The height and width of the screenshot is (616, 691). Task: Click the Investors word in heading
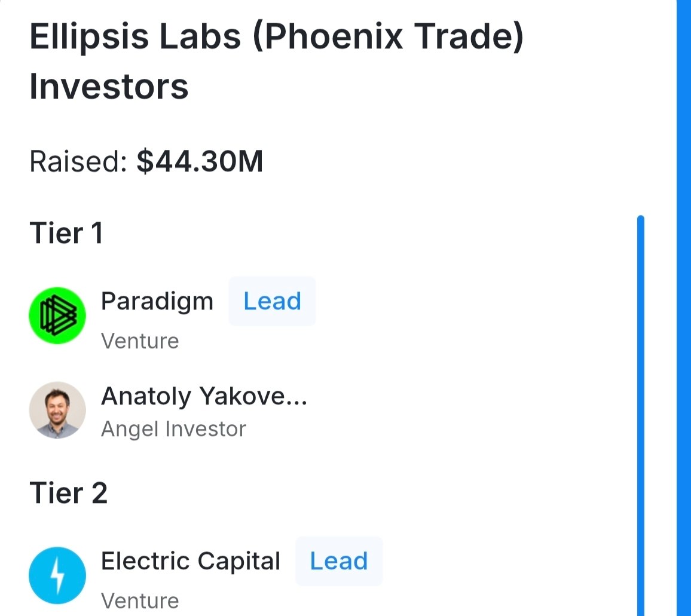109,87
